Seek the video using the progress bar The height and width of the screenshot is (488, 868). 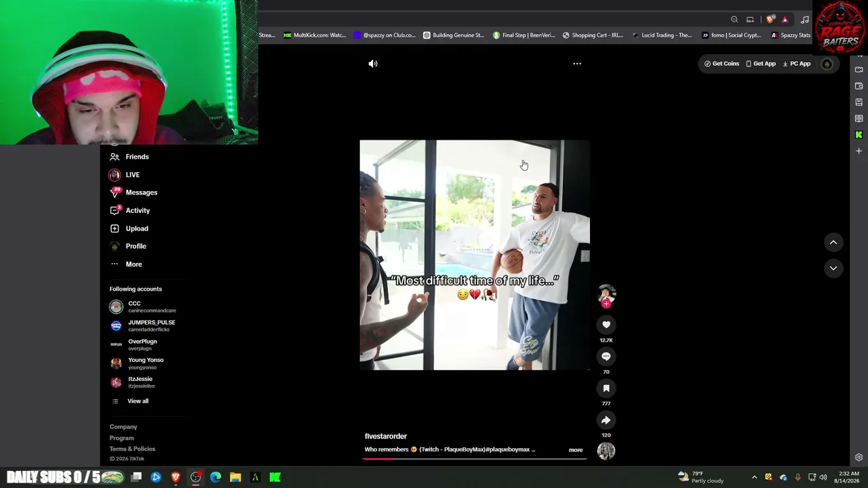tap(474, 459)
